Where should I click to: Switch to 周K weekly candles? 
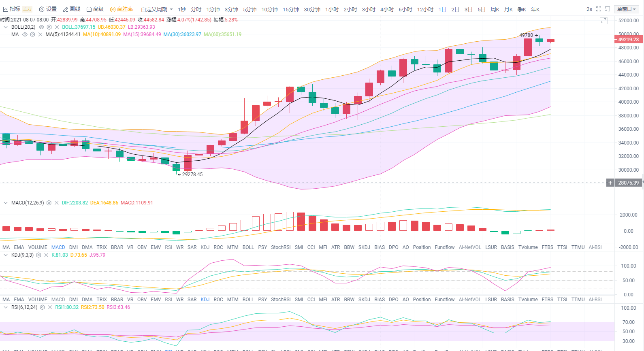495,9
